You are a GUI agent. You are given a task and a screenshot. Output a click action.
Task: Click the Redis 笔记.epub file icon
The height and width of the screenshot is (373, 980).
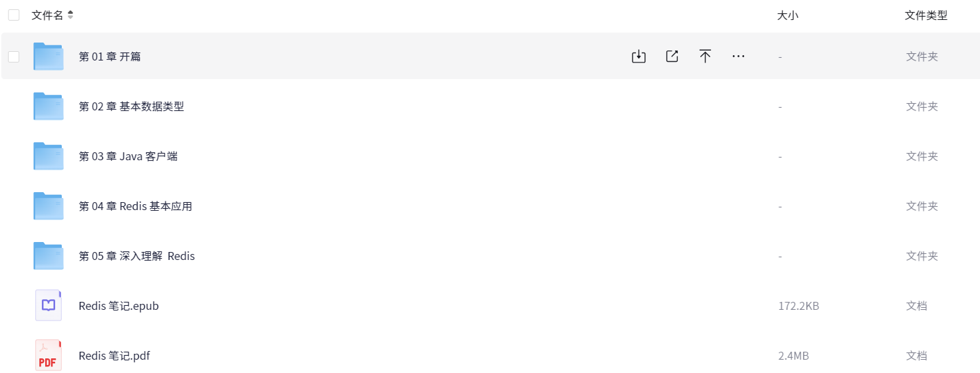[x=49, y=306]
